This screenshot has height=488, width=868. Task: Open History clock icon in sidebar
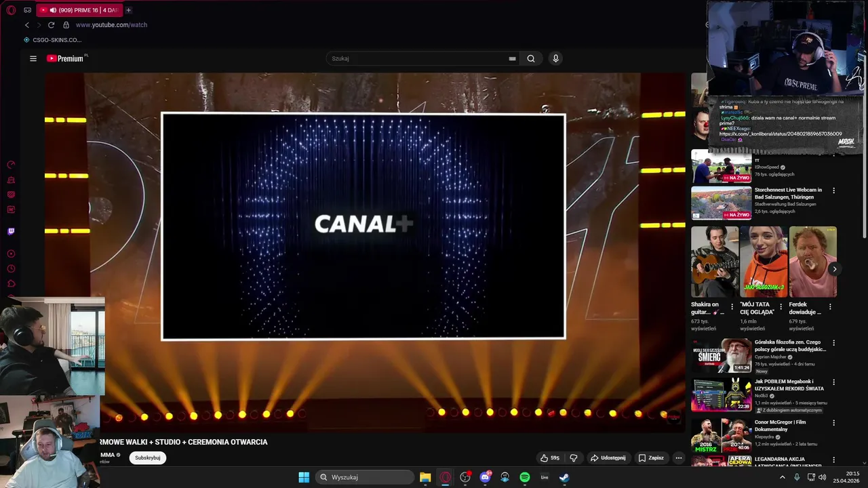pos(11,268)
